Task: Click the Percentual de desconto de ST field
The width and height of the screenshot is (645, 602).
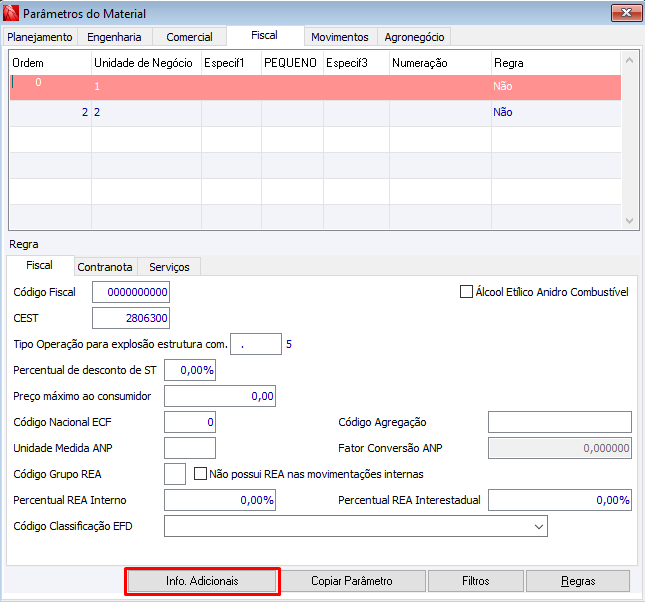Action: 190,370
